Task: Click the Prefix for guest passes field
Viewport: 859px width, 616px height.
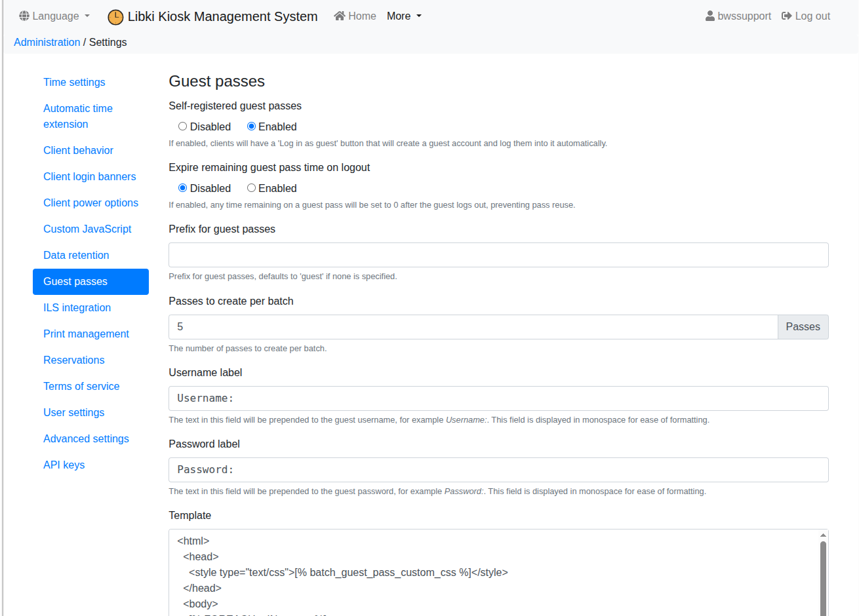Action: (498, 255)
